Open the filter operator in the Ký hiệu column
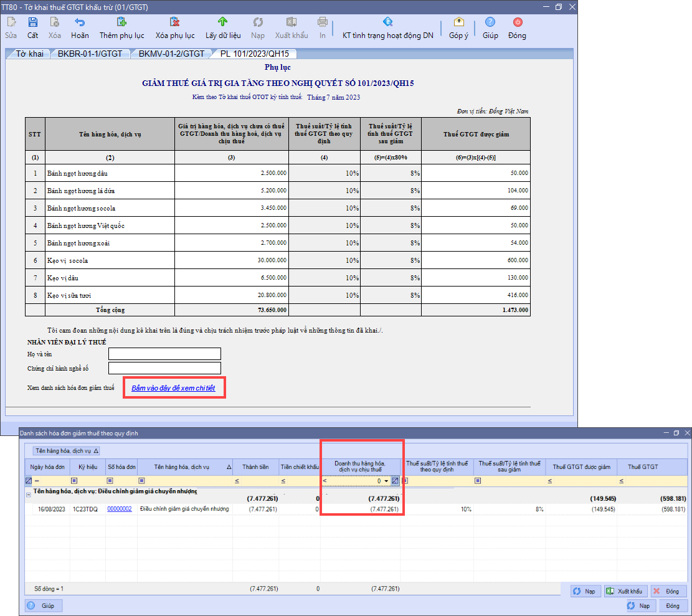The width and height of the screenshot is (692, 616). pyautogui.click(x=74, y=481)
